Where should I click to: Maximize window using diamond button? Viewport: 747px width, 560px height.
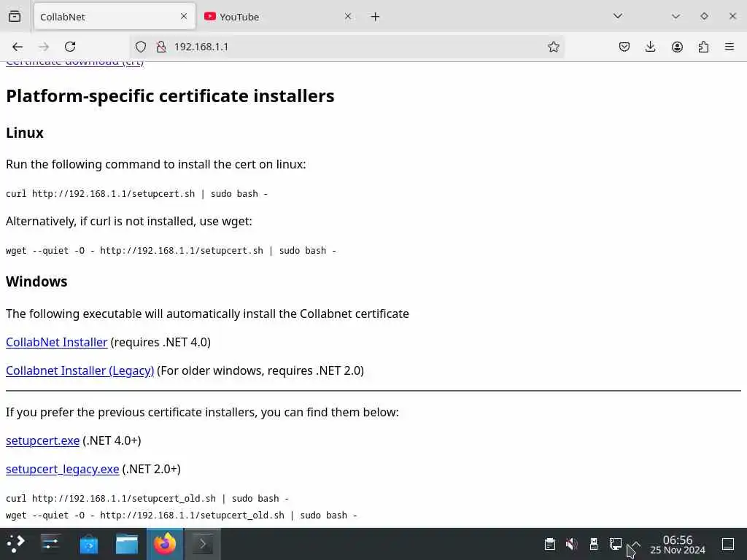point(704,16)
